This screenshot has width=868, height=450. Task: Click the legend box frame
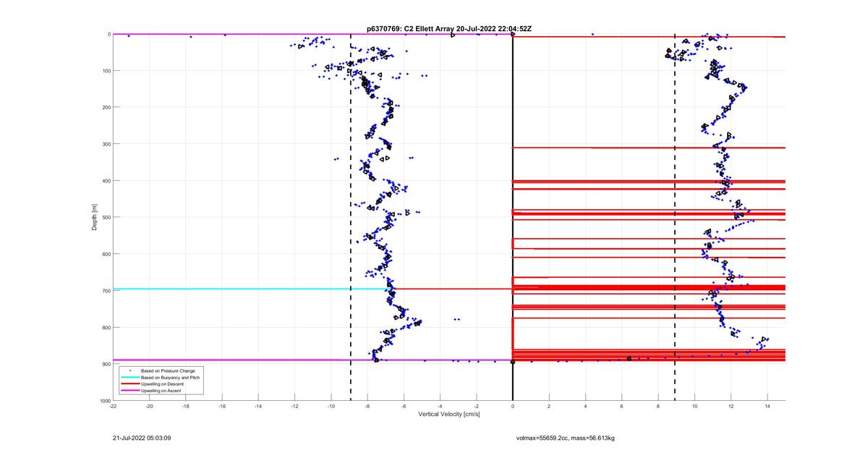[x=161, y=381]
